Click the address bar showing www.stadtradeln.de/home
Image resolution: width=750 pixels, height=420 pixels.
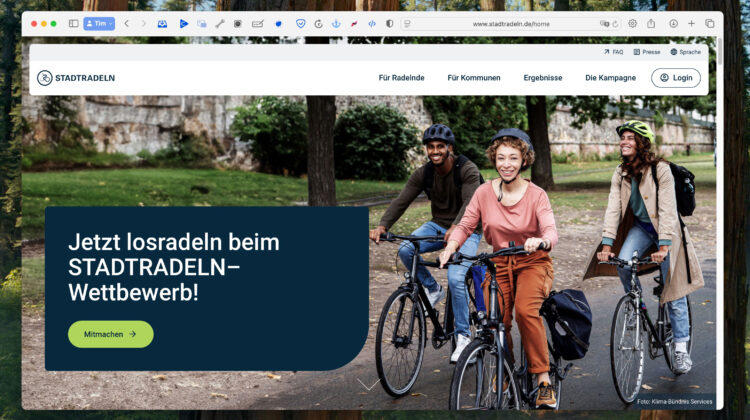(511, 23)
